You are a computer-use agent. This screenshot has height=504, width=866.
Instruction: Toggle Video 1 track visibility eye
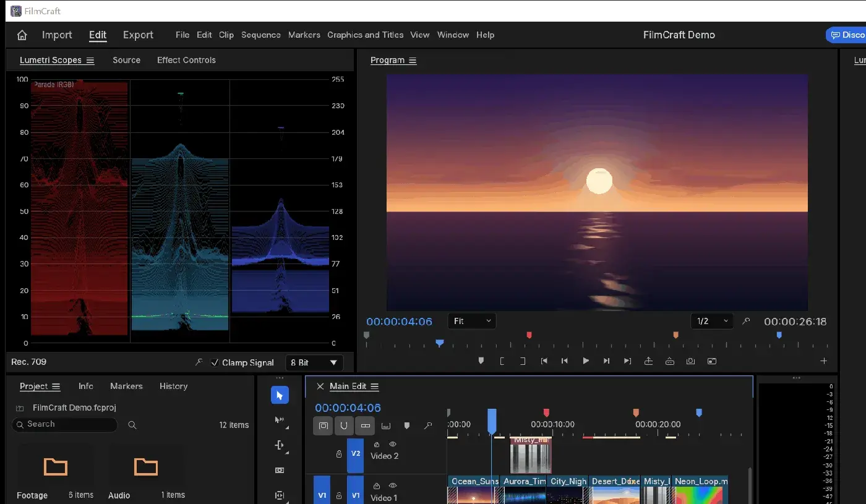click(x=392, y=485)
